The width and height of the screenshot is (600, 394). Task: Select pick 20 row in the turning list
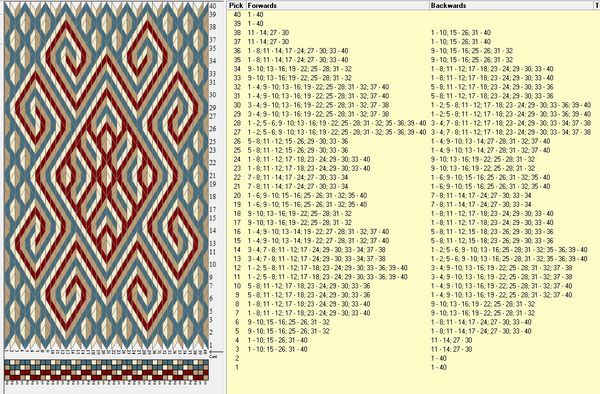[x=413, y=195]
